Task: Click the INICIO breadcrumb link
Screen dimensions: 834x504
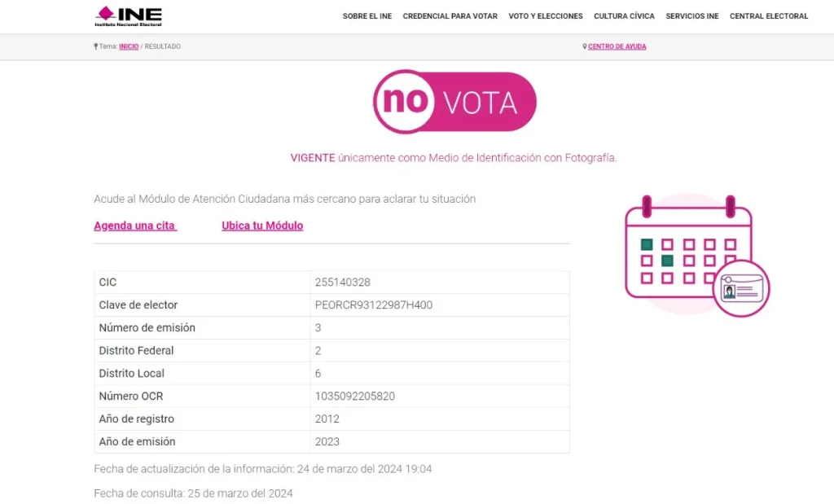Action: pyautogui.click(x=129, y=46)
